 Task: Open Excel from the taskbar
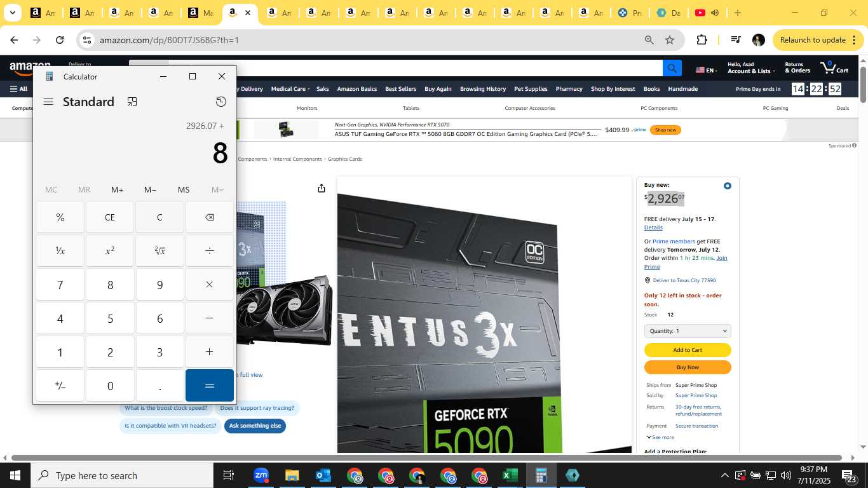point(510,475)
